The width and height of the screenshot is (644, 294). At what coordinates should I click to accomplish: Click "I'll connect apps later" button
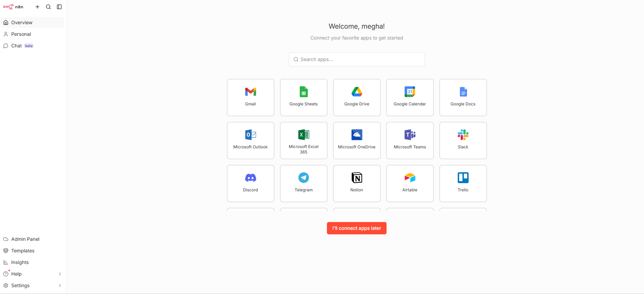357,228
